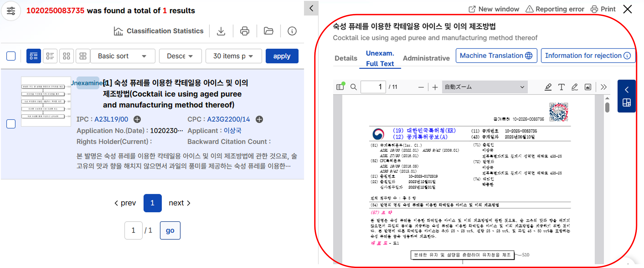Open the Administrative tab
The image size is (644, 268).
[x=426, y=58]
